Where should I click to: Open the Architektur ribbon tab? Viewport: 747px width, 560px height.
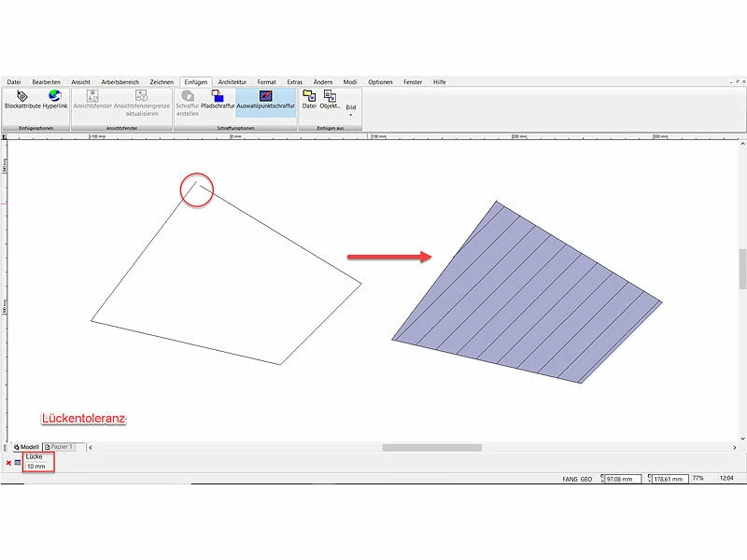[x=232, y=82]
